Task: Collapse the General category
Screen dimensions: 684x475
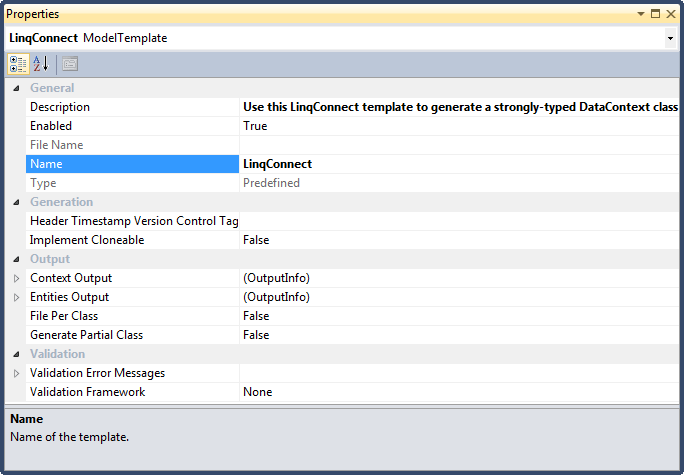Action: 16,88
